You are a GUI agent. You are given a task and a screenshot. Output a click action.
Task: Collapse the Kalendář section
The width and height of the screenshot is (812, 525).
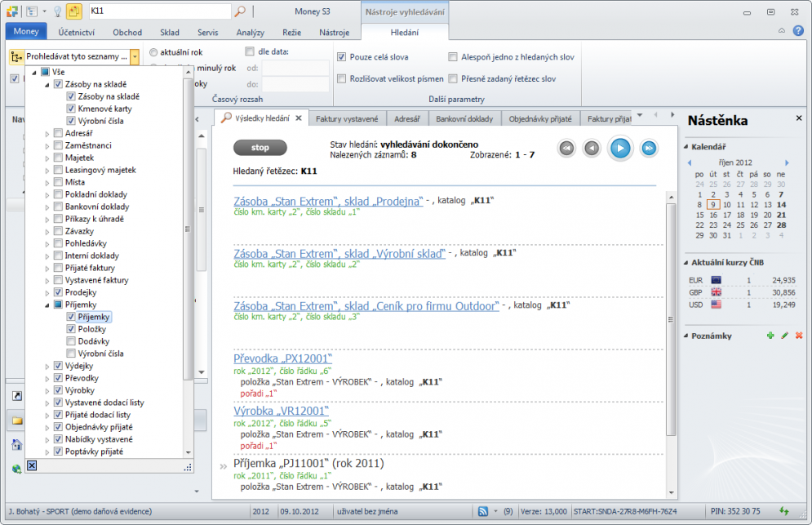686,147
